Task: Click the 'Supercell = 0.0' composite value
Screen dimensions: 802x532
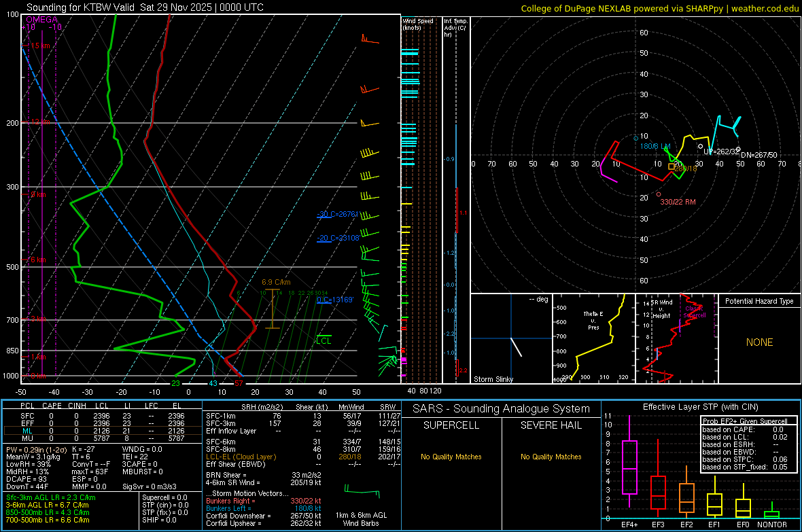Action: (164, 497)
